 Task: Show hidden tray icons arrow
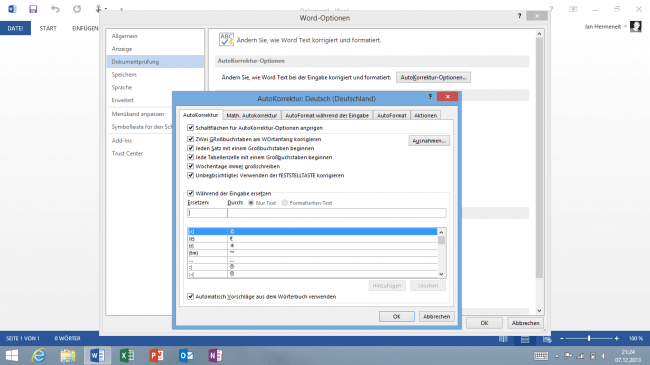pyautogui.click(x=557, y=356)
